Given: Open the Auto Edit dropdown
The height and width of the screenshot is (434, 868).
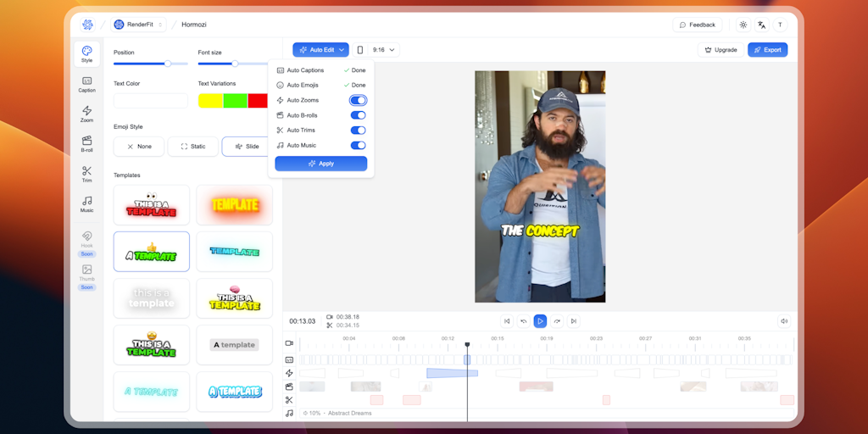Looking at the screenshot, I should pyautogui.click(x=321, y=50).
